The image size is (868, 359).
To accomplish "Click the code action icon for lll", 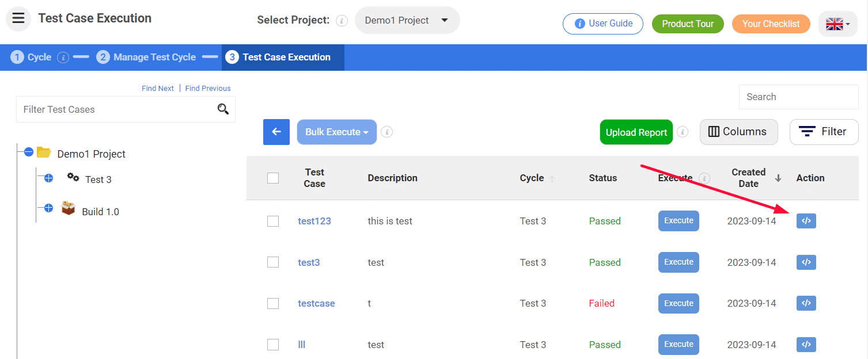I will (806, 345).
